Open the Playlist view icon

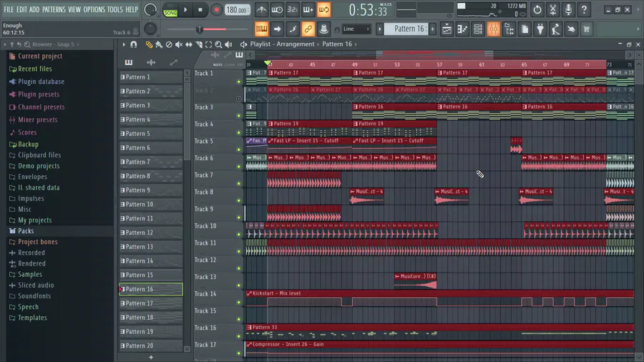(x=447, y=29)
